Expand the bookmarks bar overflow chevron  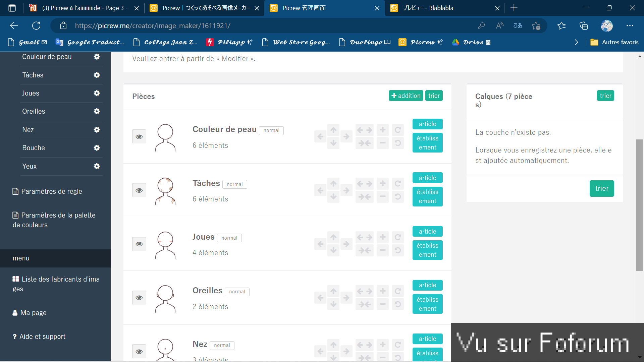coord(576,42)
